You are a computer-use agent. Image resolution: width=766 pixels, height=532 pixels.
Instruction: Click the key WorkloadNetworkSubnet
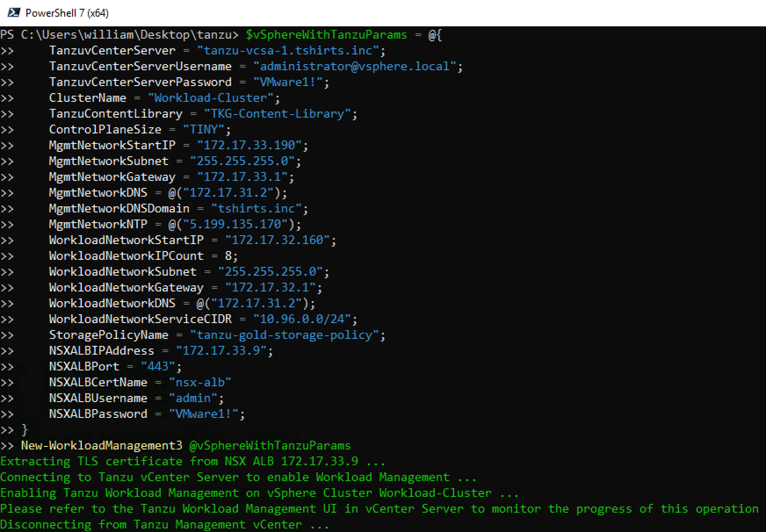point(123,272)
